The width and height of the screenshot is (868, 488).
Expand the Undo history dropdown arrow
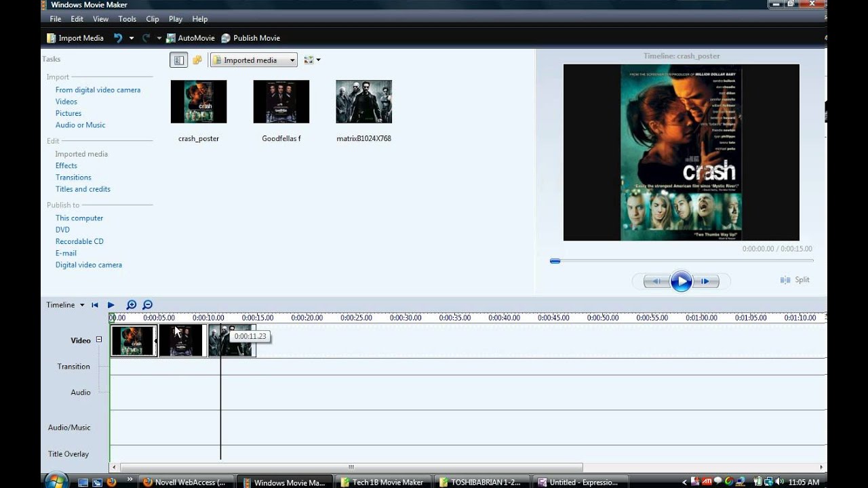[x=132, y=38]
